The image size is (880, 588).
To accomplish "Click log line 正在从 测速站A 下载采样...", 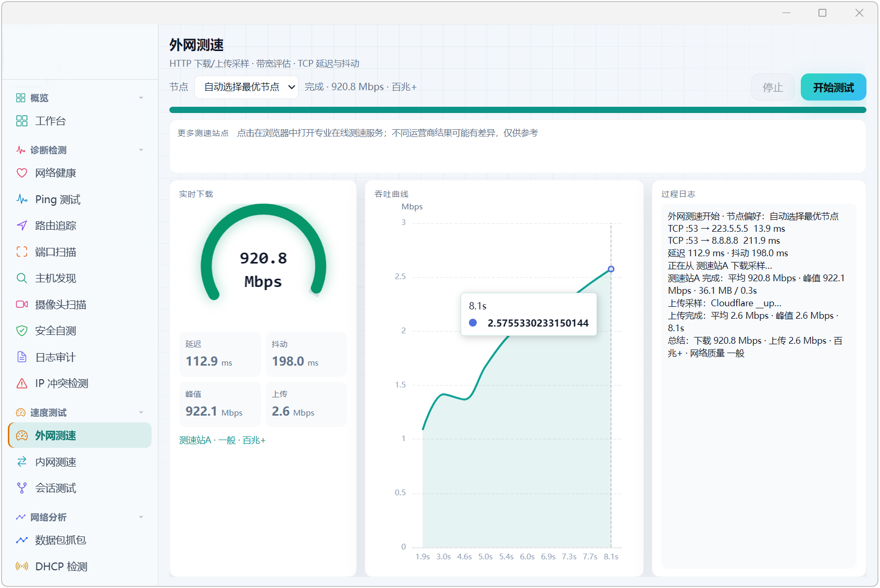I will click(720, 266).
